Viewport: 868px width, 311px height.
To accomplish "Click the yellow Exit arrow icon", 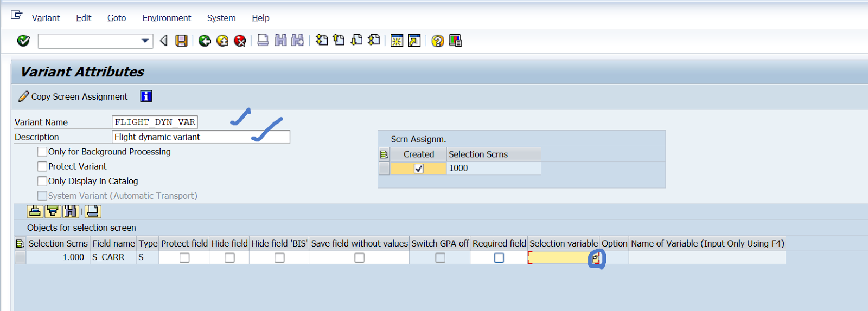I will (x=222, y=41).
